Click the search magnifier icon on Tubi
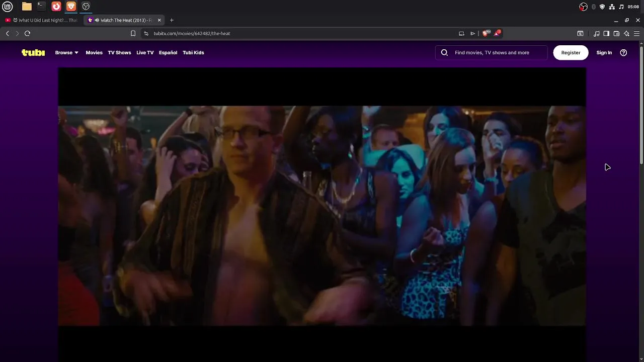The height and width of the screenshot is (362, 644). click(x=444, y=52)
